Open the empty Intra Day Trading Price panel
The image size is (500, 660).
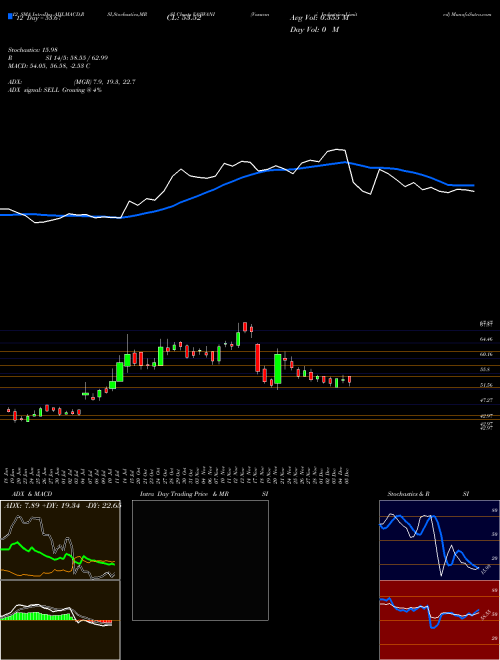tap(200, 560)
